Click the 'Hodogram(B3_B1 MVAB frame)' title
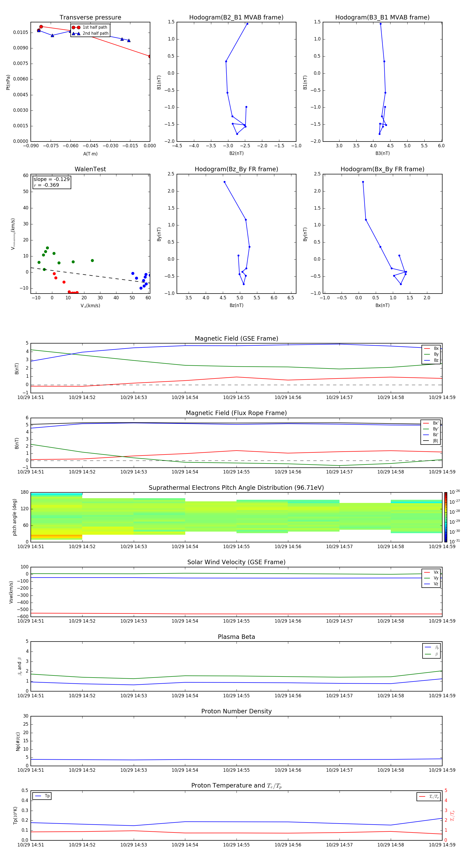Viewport: 473px width, 868px height. click(x=382, y=18)
